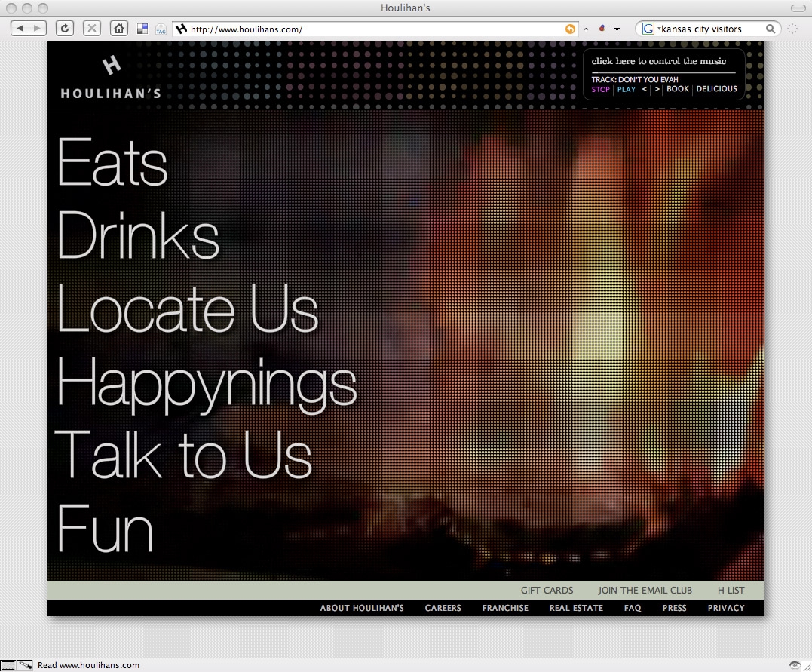Open the dropdown arrow next to bug icon
812x672 pixels.
pyautogui.click(x=617, y=29)
